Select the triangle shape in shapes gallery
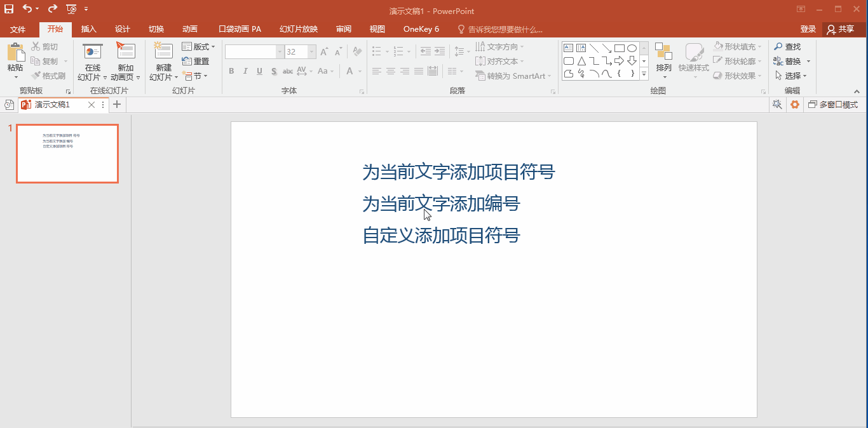 tap(581, 61)
